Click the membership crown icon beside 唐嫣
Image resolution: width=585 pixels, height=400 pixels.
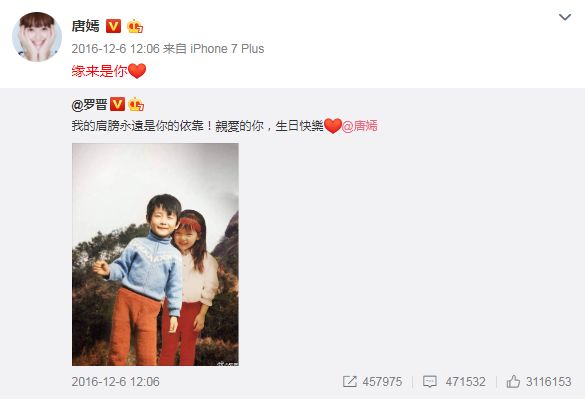pyautogui.click(x=135, y=26)
